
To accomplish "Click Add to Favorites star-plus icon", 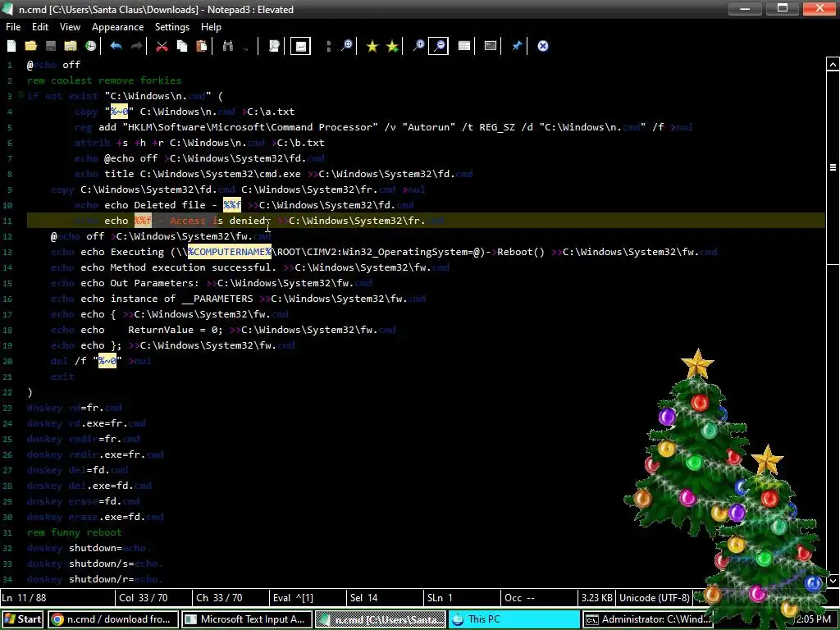I will point(393,46).
